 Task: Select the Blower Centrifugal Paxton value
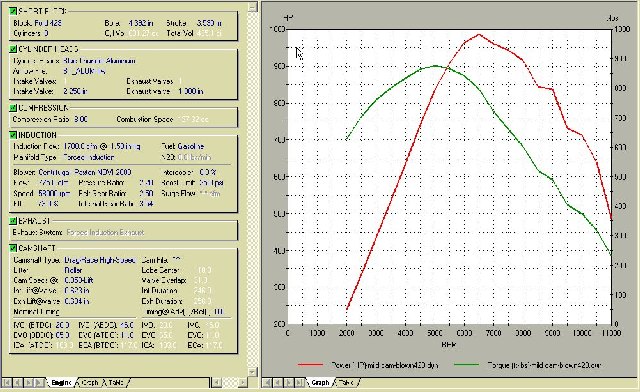[x=85, y=172]
